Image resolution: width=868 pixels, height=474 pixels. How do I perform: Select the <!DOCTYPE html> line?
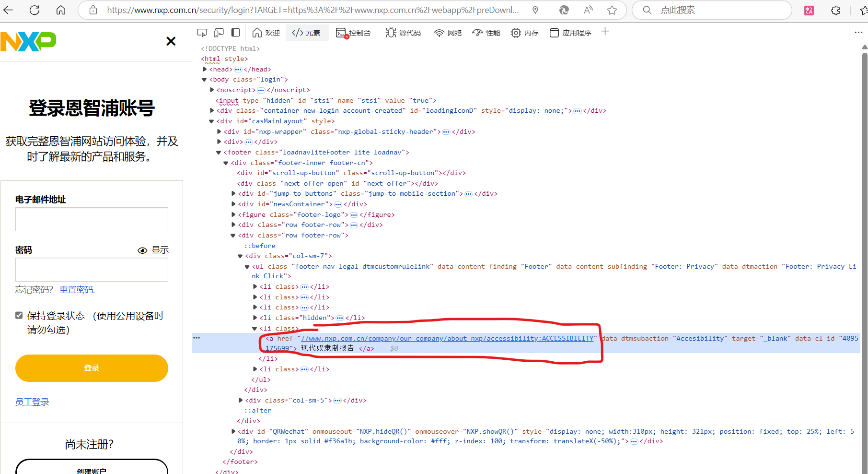[x=231, y=48]
